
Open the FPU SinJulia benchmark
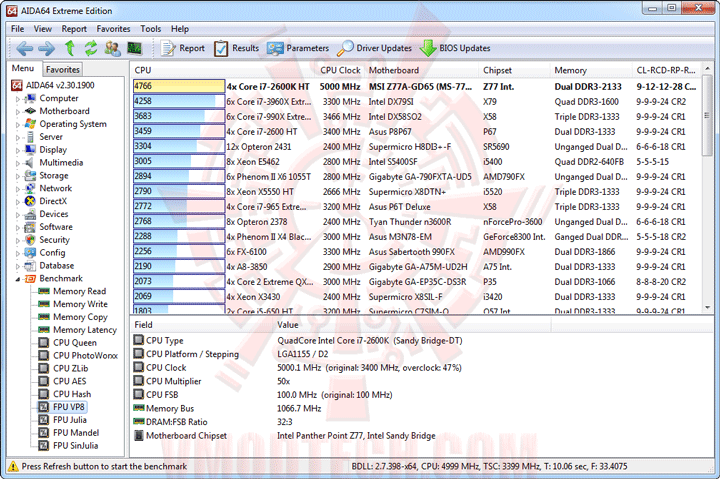pos(75,445)
